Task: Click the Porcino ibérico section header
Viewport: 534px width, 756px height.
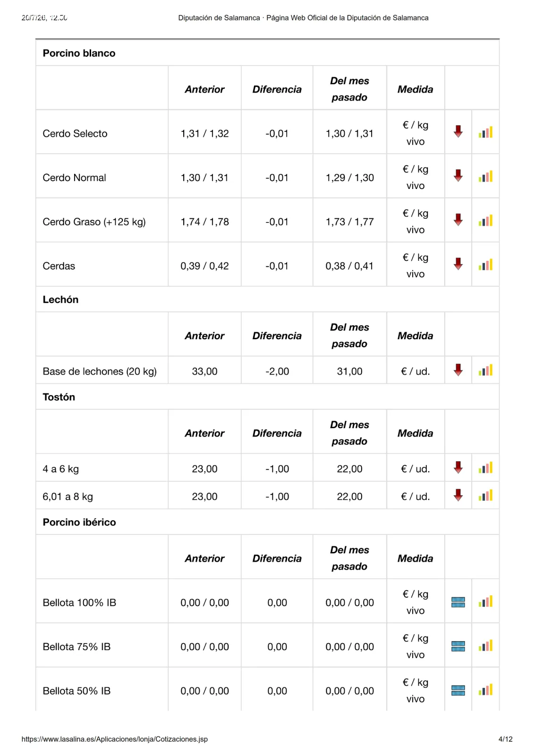Action: tap(79, 522)
